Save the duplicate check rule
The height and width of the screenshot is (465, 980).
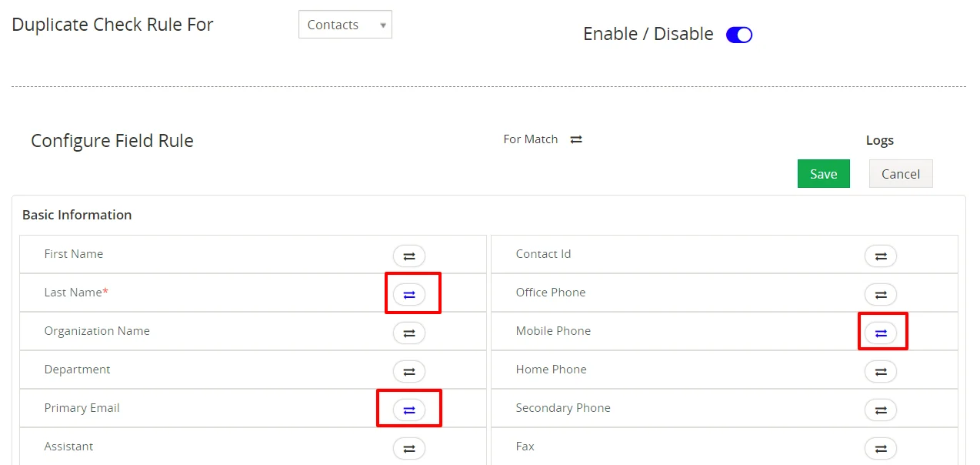coord(823,174)
